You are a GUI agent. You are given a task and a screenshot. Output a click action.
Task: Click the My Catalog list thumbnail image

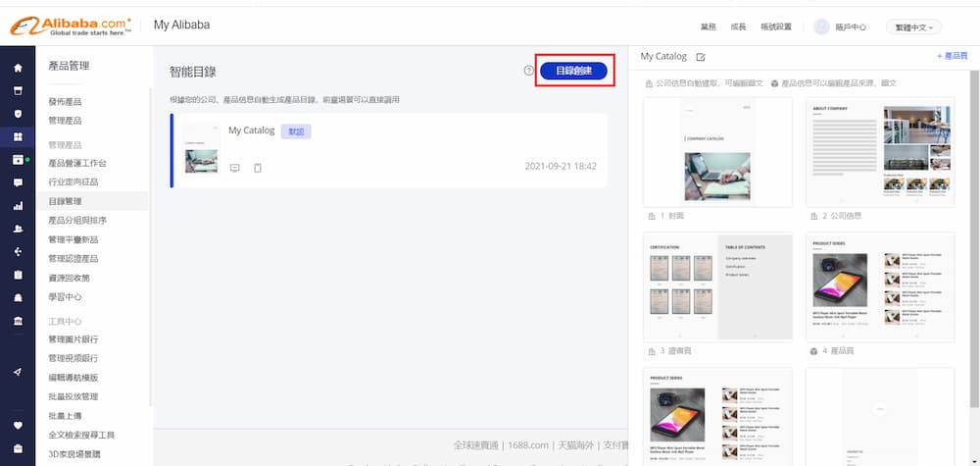click(x=201, y=150)
